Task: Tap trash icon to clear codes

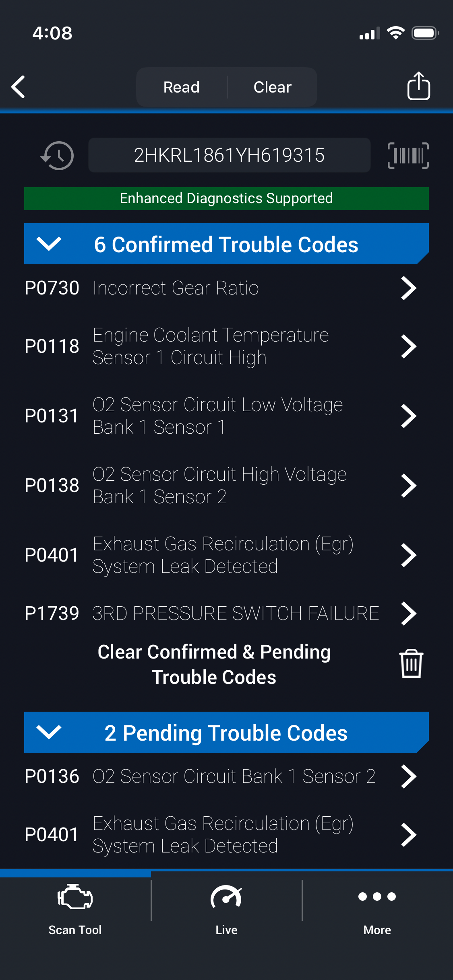Action: (x=411, y=664)
